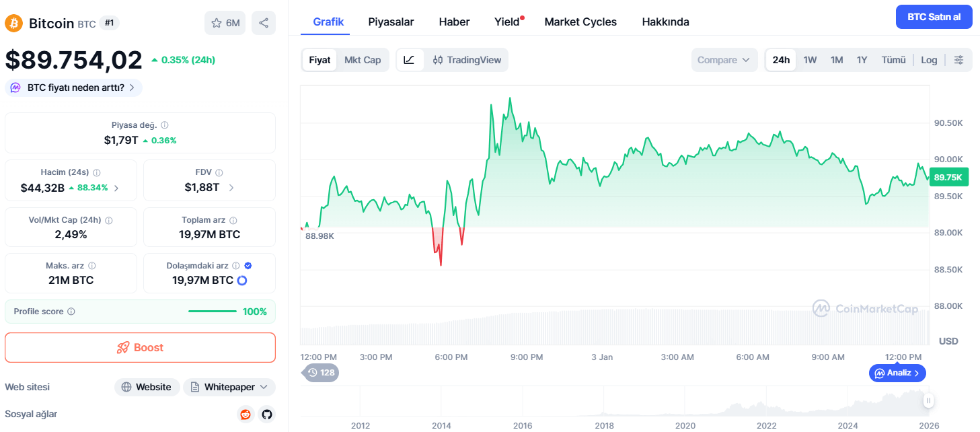The height and width of the screenshot is (432, 980).
Task: Open the Grafik tab
Action: (329, 22)
